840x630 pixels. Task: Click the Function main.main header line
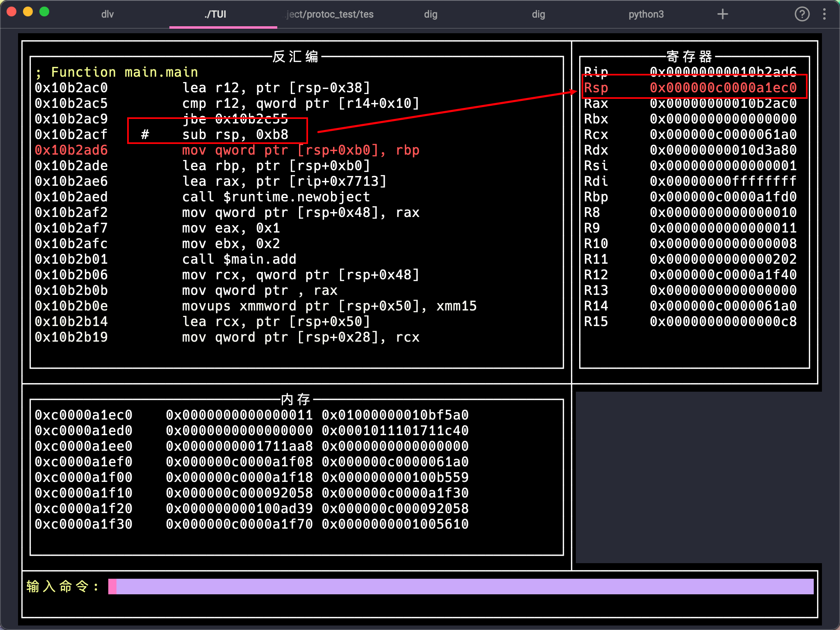pyautogui.click(x=116, y=72)
